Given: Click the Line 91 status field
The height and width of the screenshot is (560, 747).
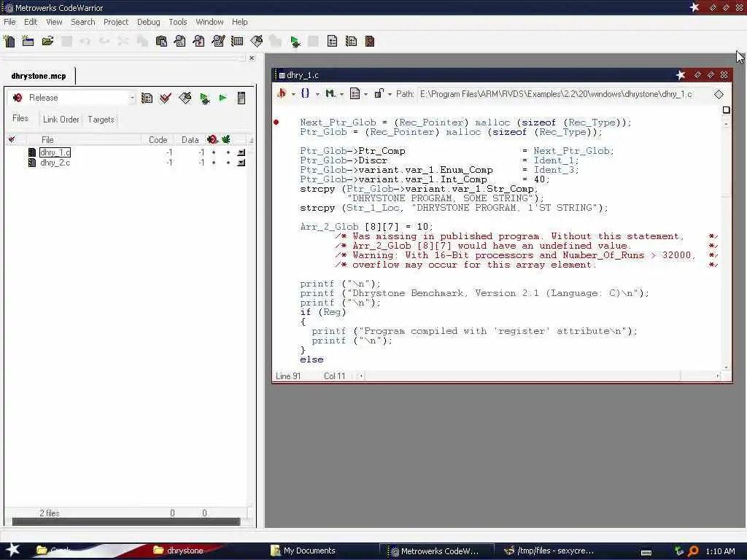Looking at the screenshot, I should click(289, 376).
